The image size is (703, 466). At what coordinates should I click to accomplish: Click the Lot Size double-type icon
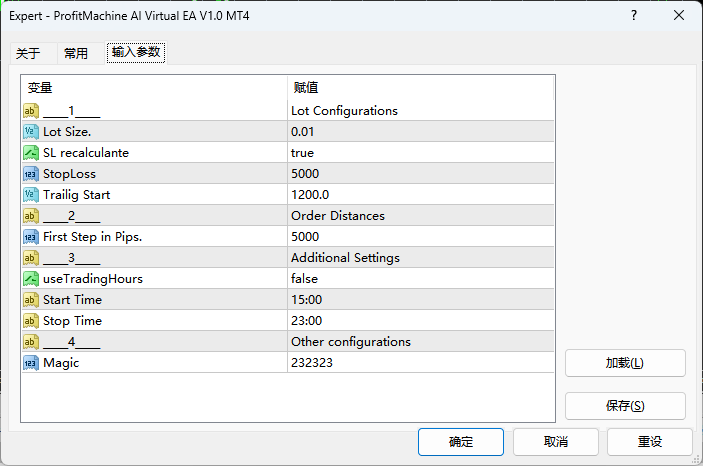coord(31,132)
